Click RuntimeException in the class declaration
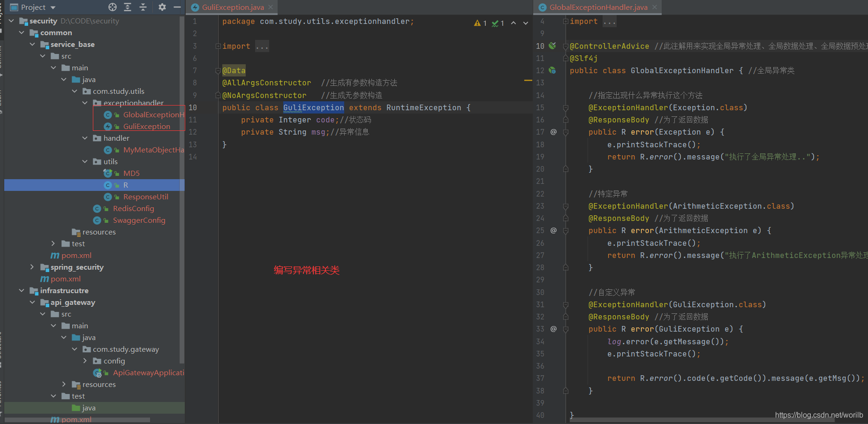This screenshot has height=424, width=868. click(x=423, y=107)
